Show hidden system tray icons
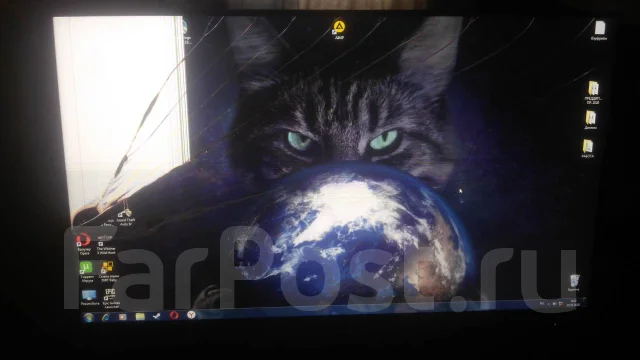The width and height of the screenshot is (640, 360). pos(549,304)
